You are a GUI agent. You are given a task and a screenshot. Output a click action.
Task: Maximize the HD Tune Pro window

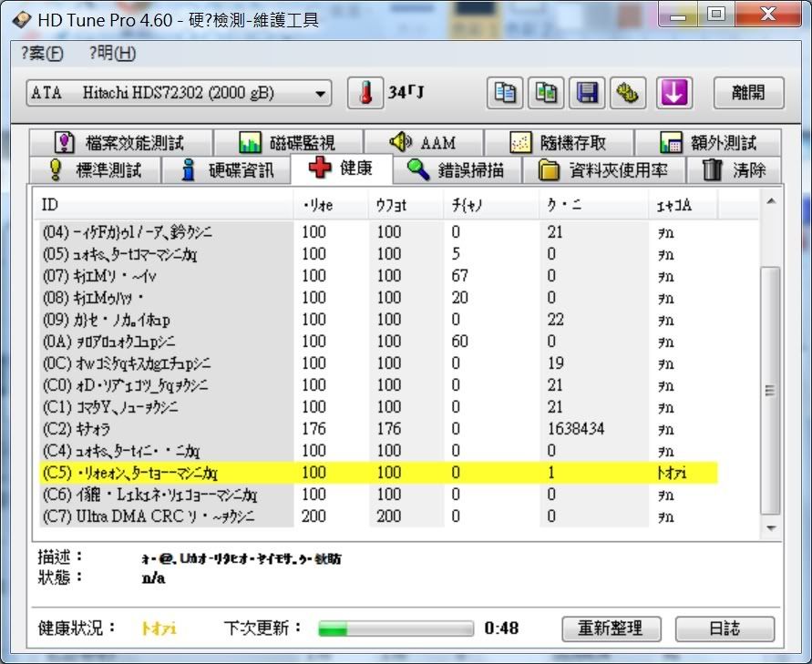[x=715, y=15]
